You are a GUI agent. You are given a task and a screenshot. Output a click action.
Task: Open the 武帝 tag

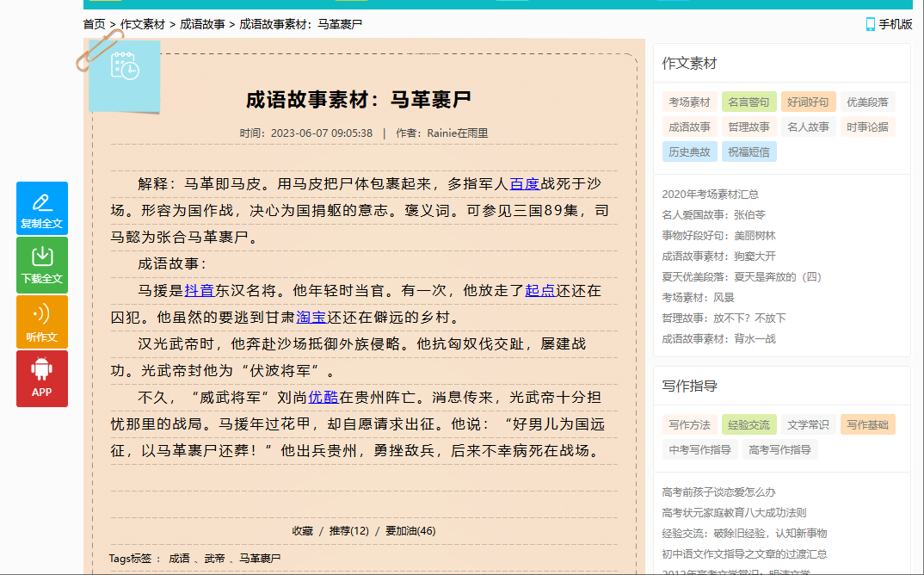[214, 559]
